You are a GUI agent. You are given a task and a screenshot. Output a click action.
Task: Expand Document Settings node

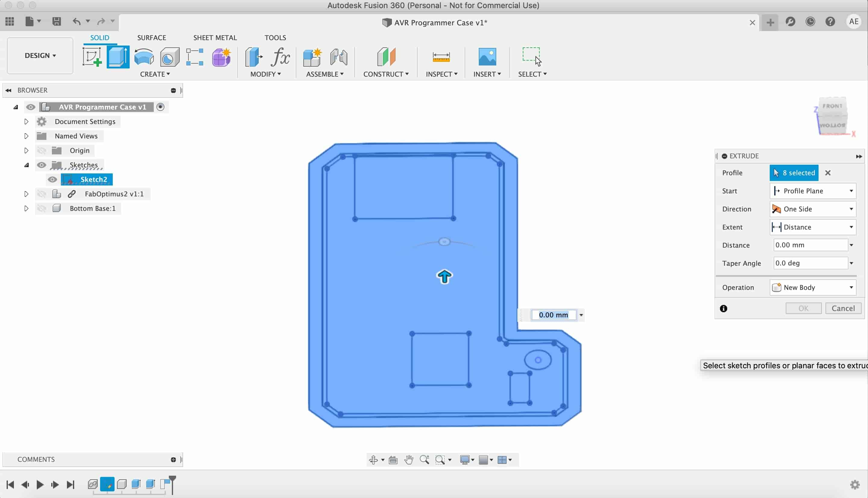point(26,122)
